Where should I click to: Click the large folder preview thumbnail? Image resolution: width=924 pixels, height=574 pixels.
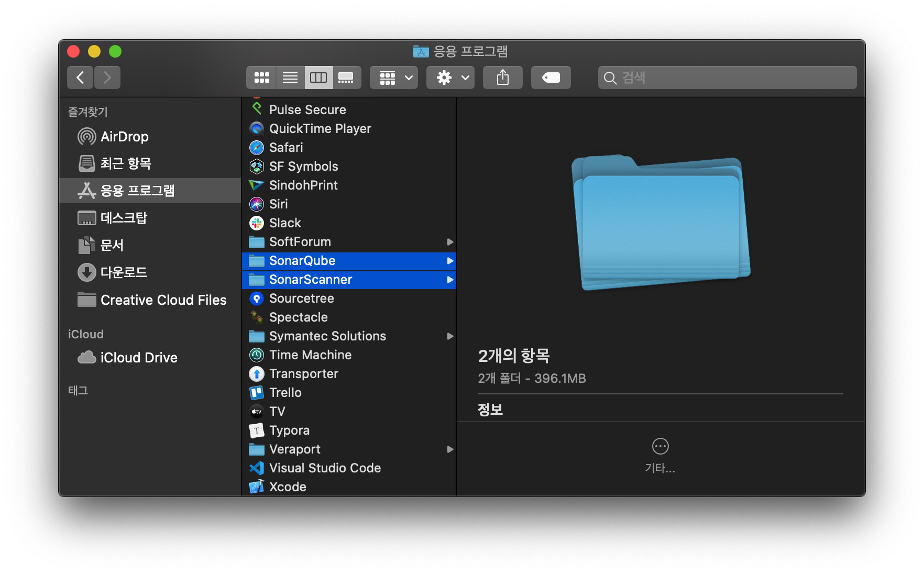click(x=661, y=222)
